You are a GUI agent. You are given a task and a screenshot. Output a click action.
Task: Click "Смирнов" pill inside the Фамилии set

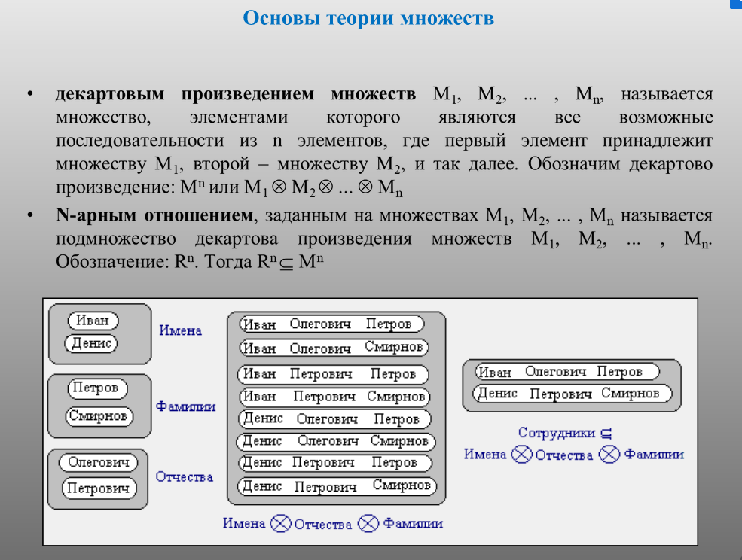pos(99,416)
